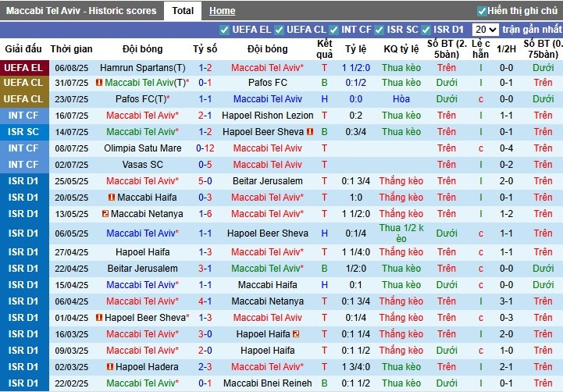Toggle the ISR D1 filter checkbox
This screenshot has width=563, height=392.
[426, 30]
